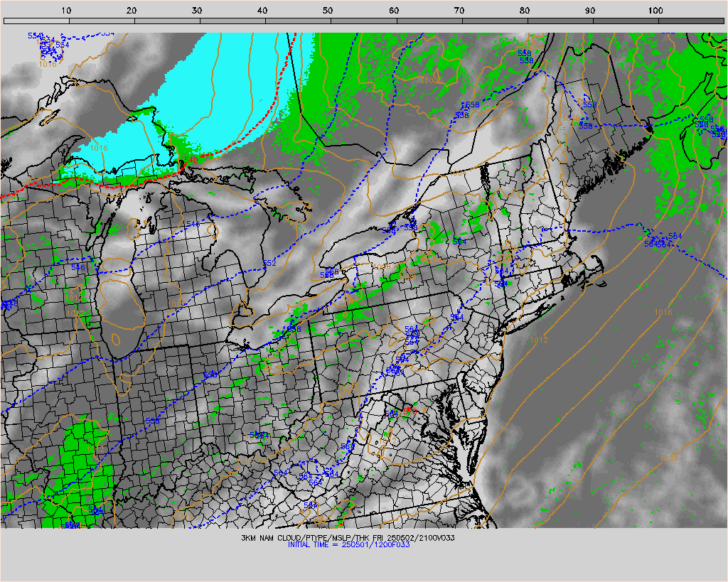Click the 30 label on the cloud scale
This screenshot has width=728, height=582.
pos(198,10)
